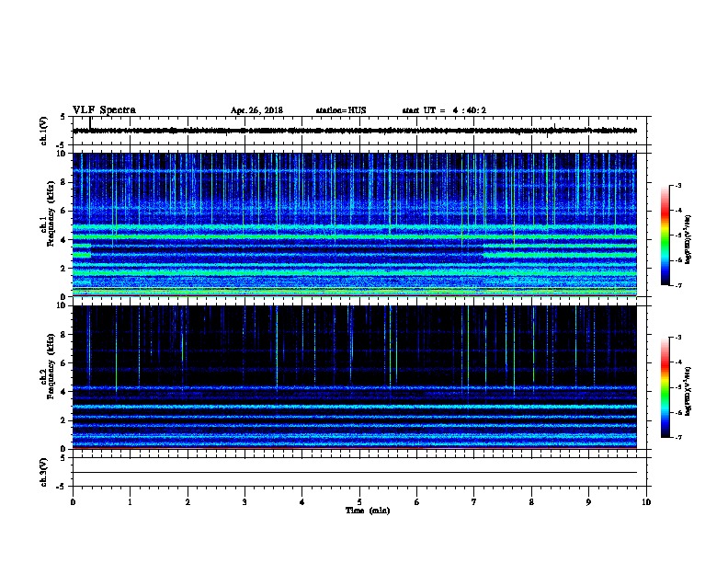Image resolution: width=728 pixels, height=563 pixels.
Task: Click the "-7" label on ch.2 color bar
Action: pos(677,437)
